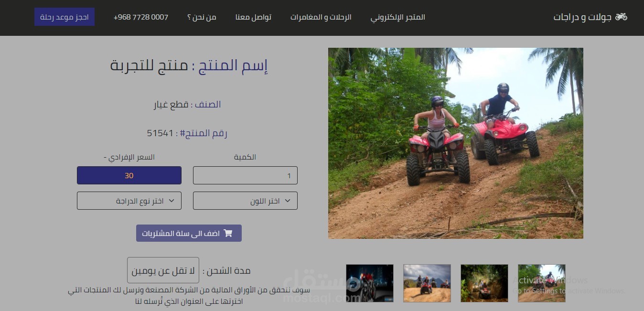
Task: Go to trips and adventures (الرحلات و المغامرات)
Action: [321, 17]
